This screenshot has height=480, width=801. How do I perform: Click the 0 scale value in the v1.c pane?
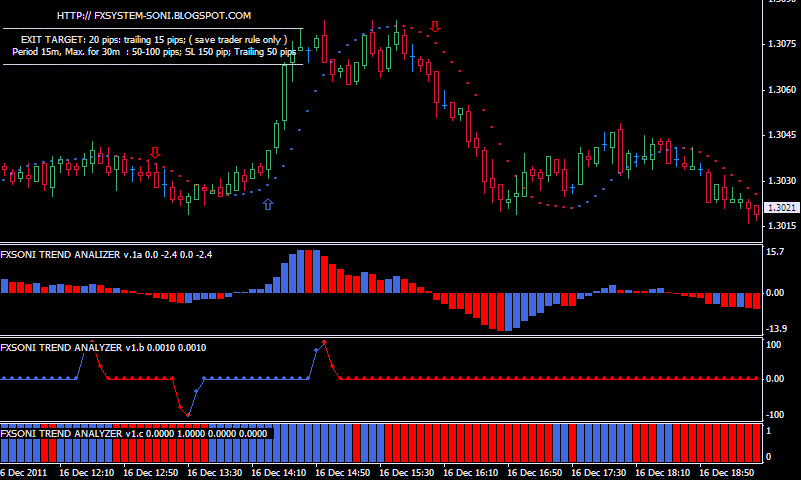point(769,457)
